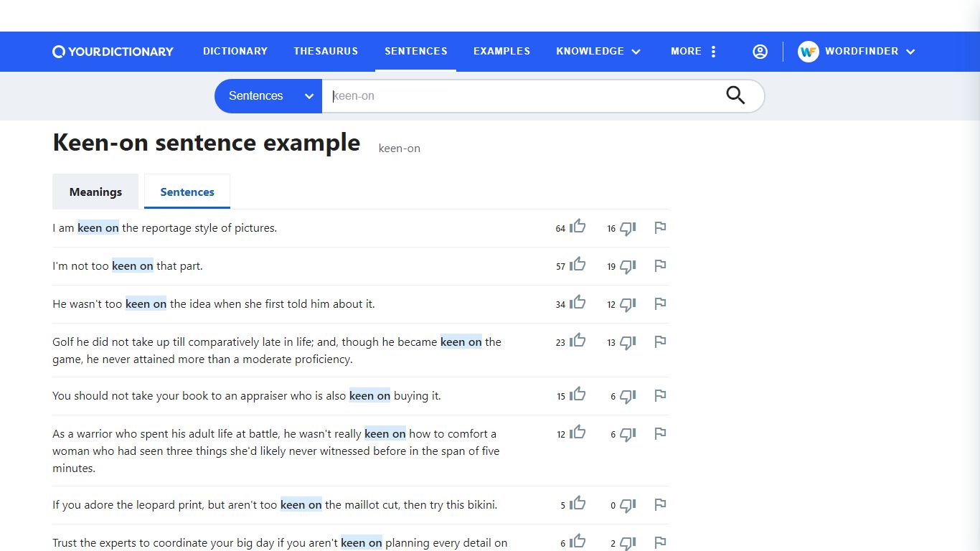
Task: Upvote 'I'm not too keen on that part'
Action: (578, 265)
